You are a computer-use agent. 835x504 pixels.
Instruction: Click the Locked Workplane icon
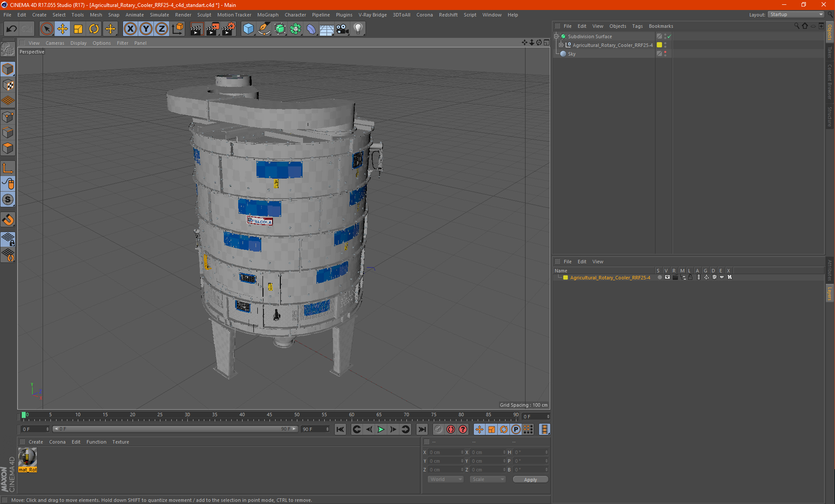8,239
